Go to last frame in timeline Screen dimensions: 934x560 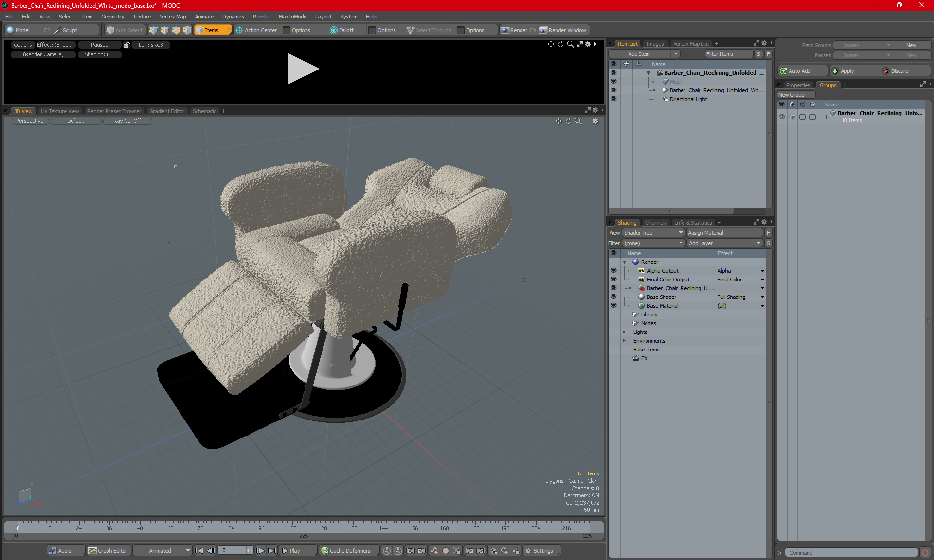pyautogui.click(x=272, y=551)
